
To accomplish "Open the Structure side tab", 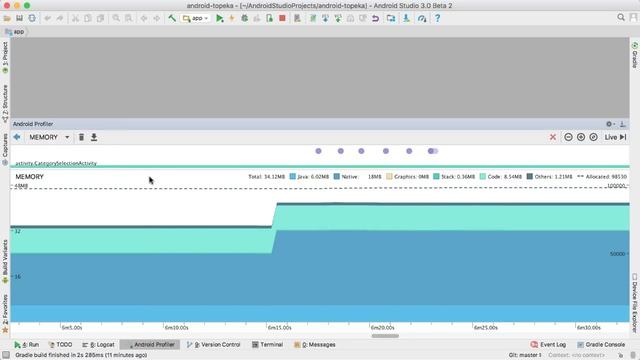I will (5, 104).
